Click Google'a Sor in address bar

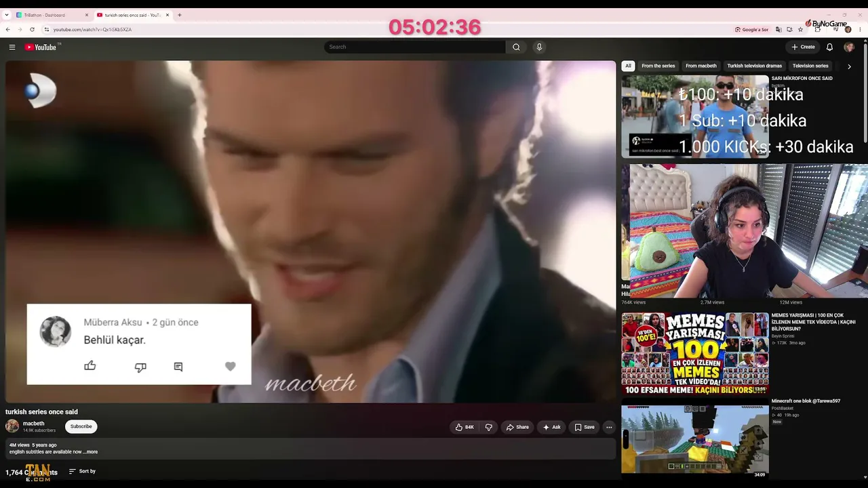752,29
